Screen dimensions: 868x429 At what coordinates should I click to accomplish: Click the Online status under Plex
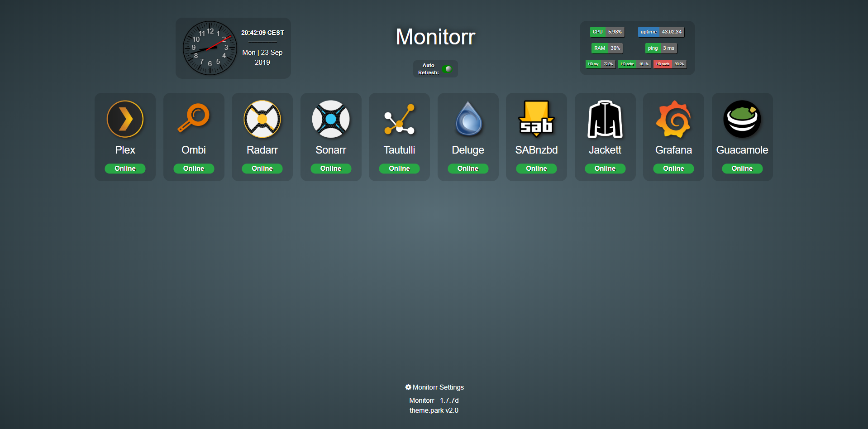(x=125, y=169)
